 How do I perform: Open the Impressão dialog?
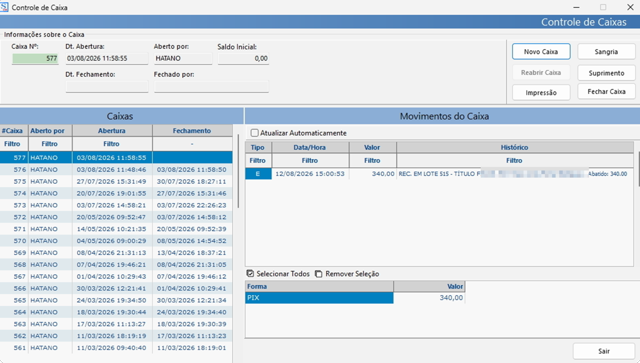point(541,93)
